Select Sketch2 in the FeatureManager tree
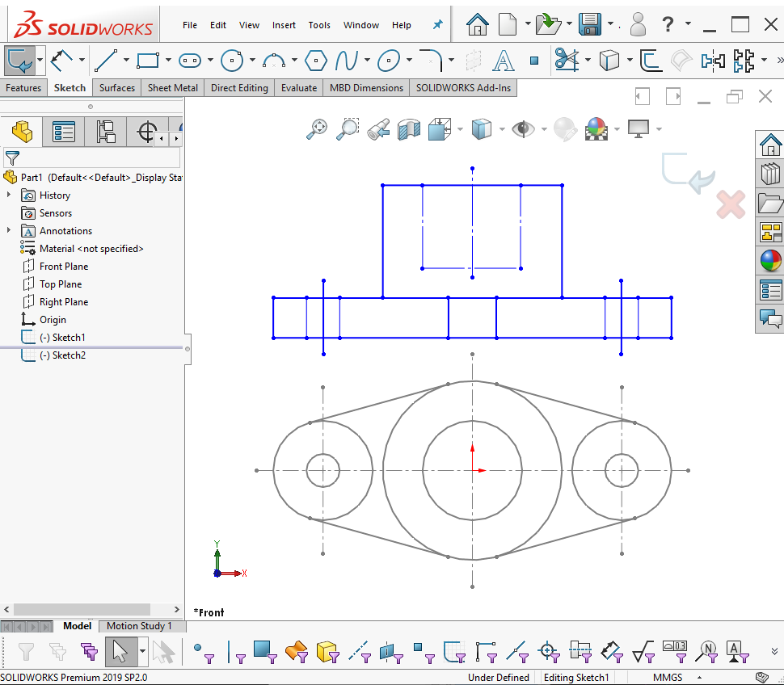Screen dimensions: 784x685 (x=61, y=355)
